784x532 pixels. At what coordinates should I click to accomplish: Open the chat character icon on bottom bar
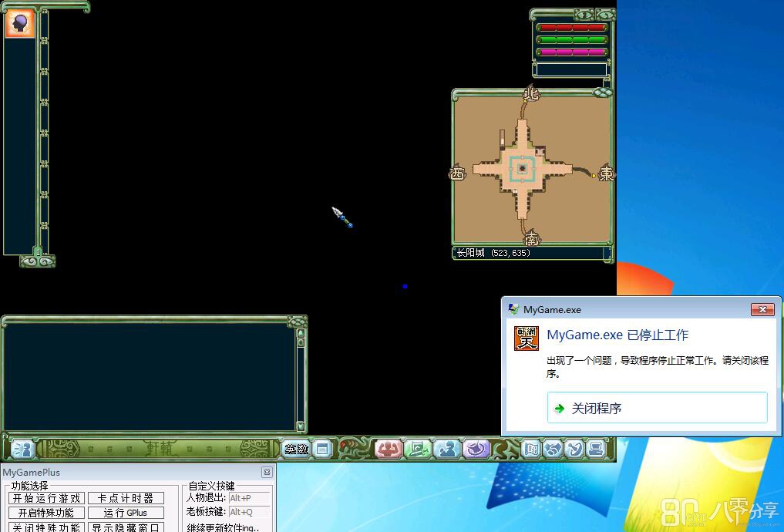coord(22,449)
